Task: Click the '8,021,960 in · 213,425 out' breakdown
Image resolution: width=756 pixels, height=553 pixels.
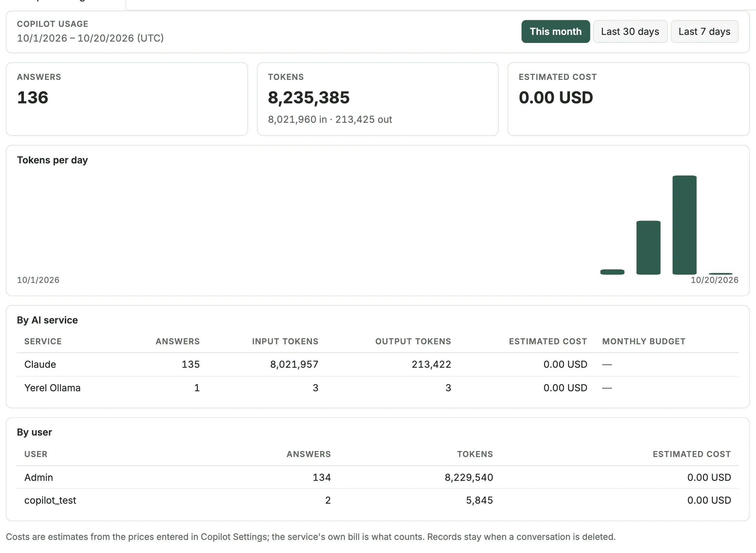Action: [330, 119]
